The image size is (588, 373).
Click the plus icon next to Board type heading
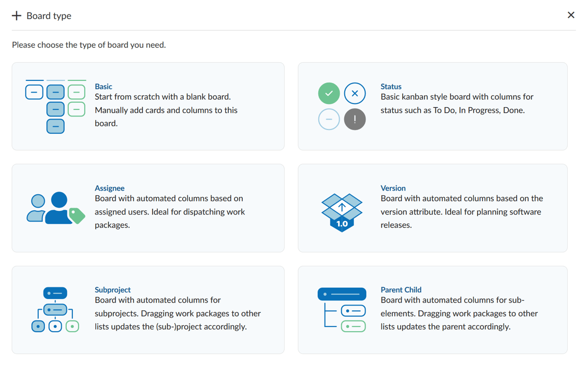pyautogui.click(x=16, y=15)
